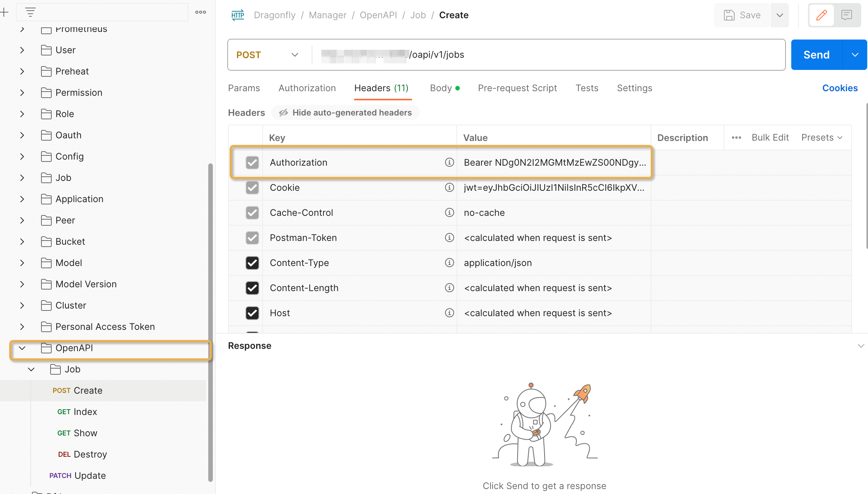868x494 pixels.
Task: Click Bulk Edit
Action: coord(770,138)
